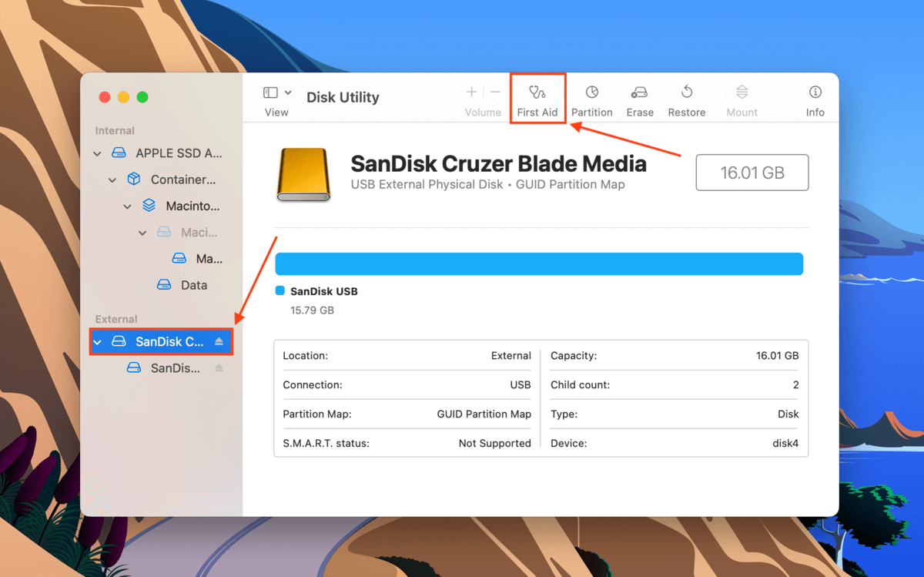Click the orange external drive image
Viewport: 924px width, 577px height.
click(x=303, y=174)
